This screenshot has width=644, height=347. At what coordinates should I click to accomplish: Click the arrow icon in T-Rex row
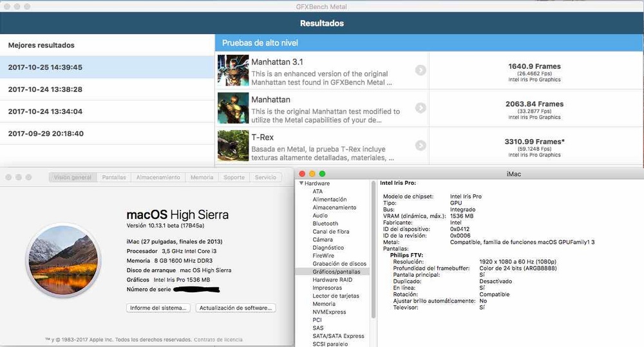tap(420, 145)
